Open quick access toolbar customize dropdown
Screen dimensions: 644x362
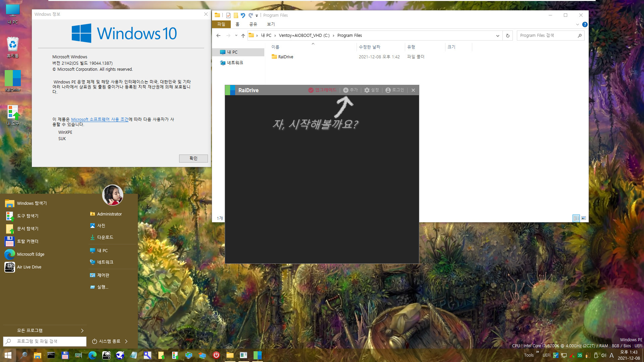point(257,16)
